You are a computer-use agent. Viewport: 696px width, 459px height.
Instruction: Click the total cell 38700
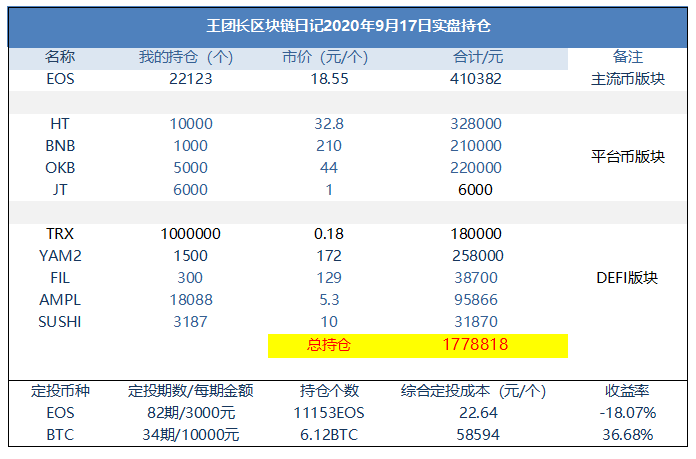476,278
